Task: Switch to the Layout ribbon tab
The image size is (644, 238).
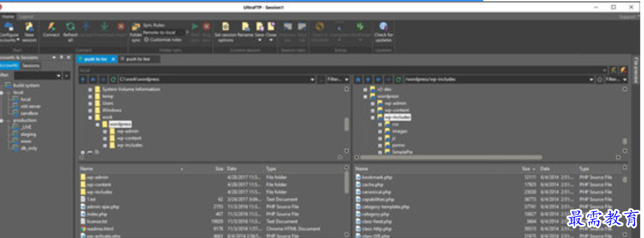Action: tap(27, 16)
